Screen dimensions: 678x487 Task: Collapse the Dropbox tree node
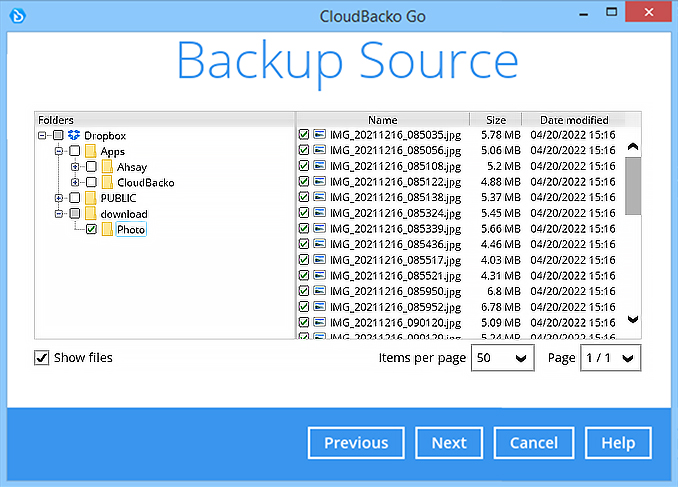42,135
